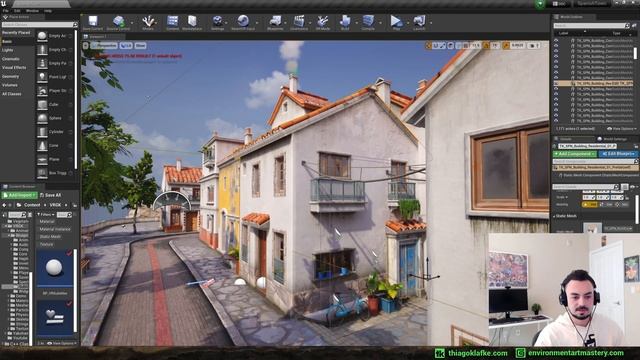Image resolution: width=640 pixels, height=360 pixels.
Task: Start Play in the toolbar
Action: coord(396,20)
